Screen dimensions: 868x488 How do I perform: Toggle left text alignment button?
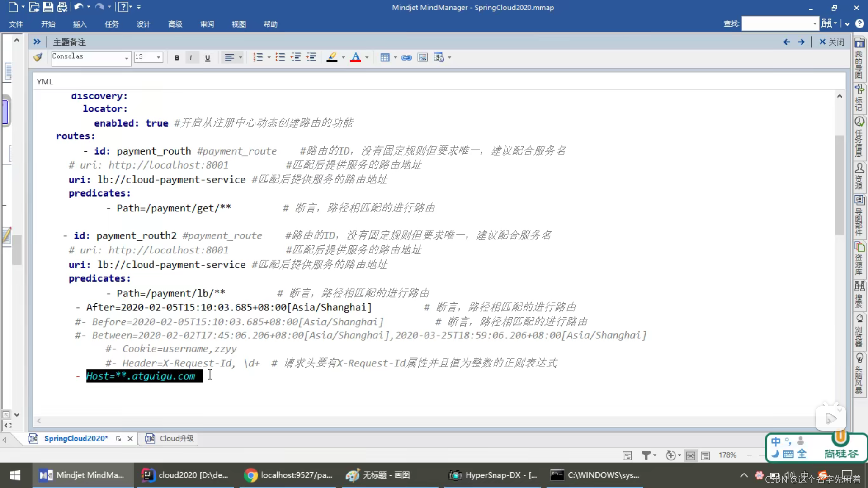229,57
